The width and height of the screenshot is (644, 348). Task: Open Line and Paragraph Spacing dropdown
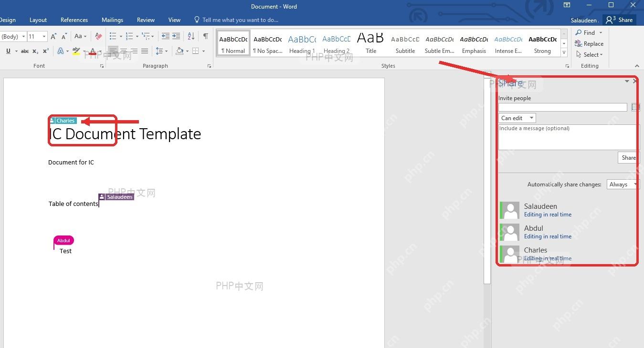(x=162, y=51)
